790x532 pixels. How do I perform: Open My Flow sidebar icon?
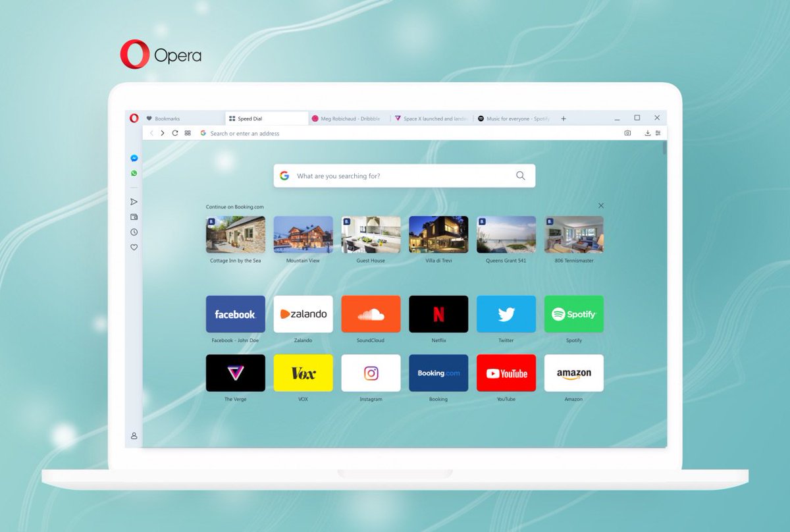[x=134, y=201]
